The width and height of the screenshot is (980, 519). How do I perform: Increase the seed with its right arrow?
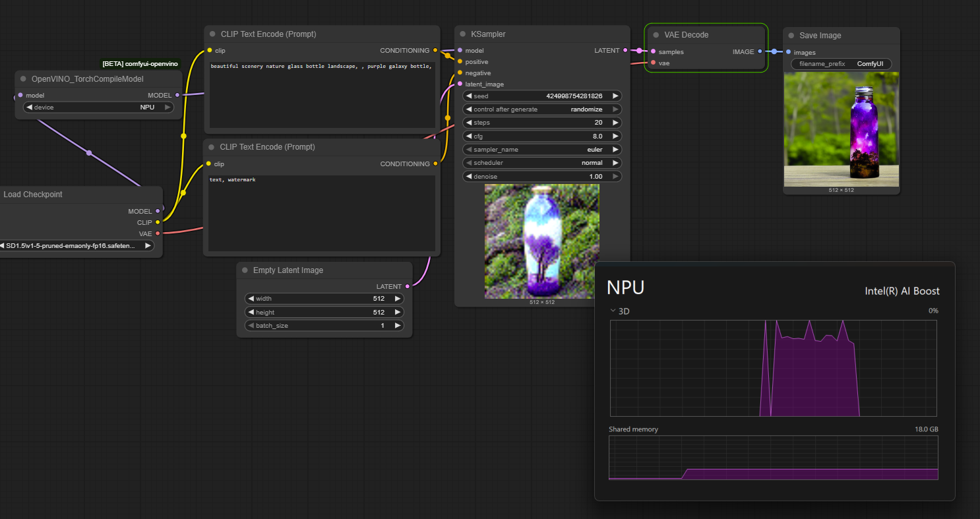[x=615, y=96]
